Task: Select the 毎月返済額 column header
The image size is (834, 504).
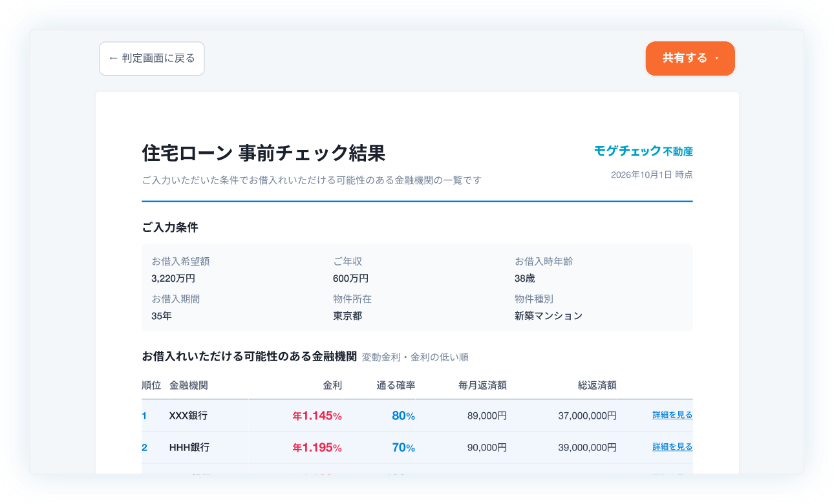Action: 482,386
